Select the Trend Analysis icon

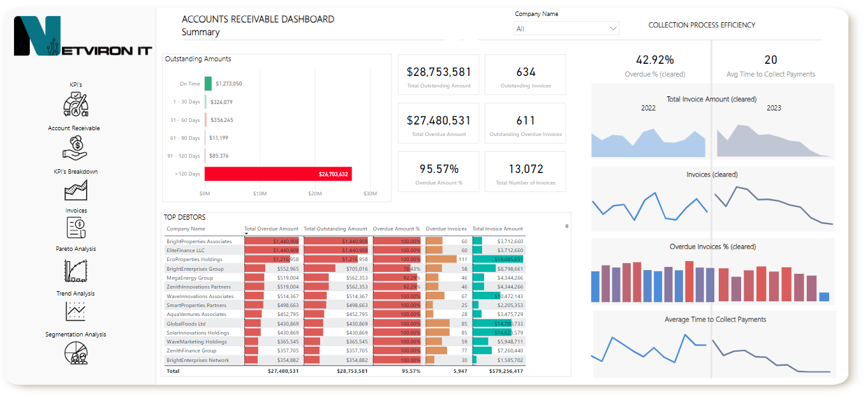(x=75, y=312)
